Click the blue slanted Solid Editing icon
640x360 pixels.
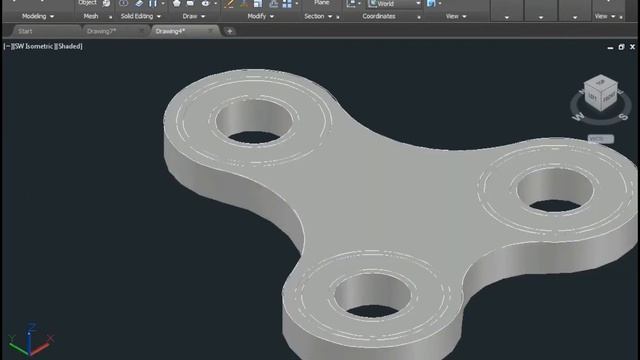139,3
